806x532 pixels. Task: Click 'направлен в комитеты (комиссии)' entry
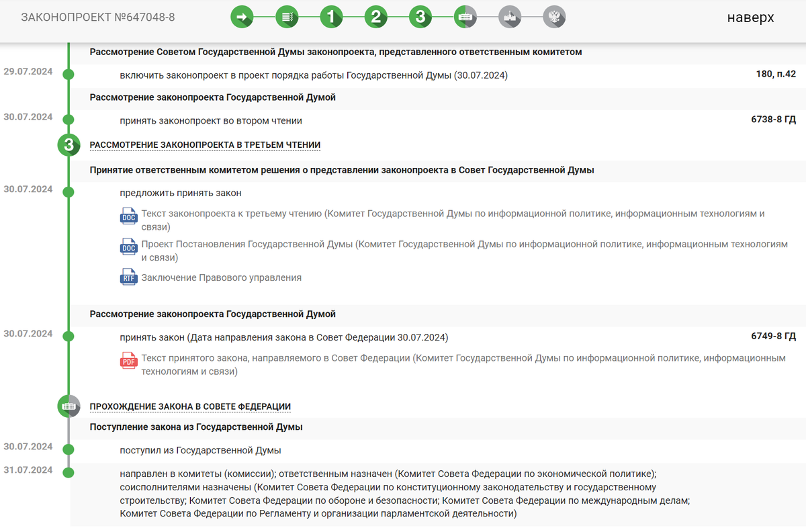405,494
